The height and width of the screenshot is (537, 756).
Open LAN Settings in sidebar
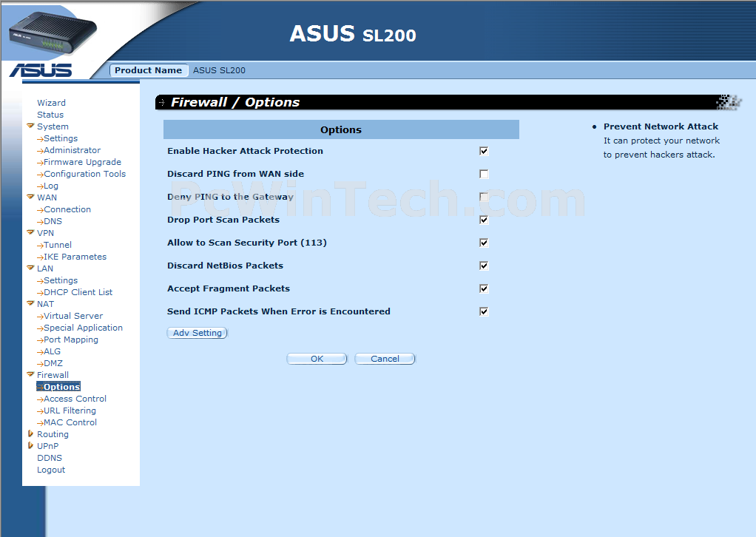point(61,280)
